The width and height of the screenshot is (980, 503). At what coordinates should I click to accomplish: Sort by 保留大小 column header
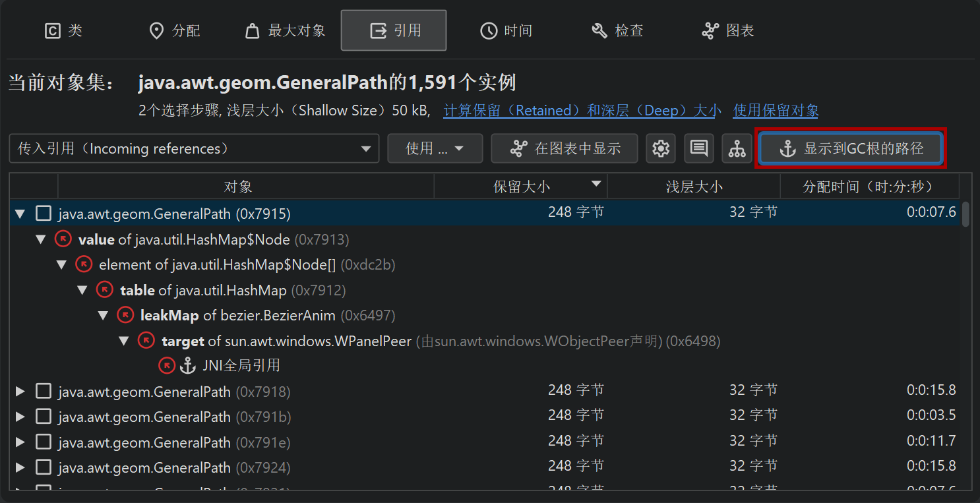[521, 187]
